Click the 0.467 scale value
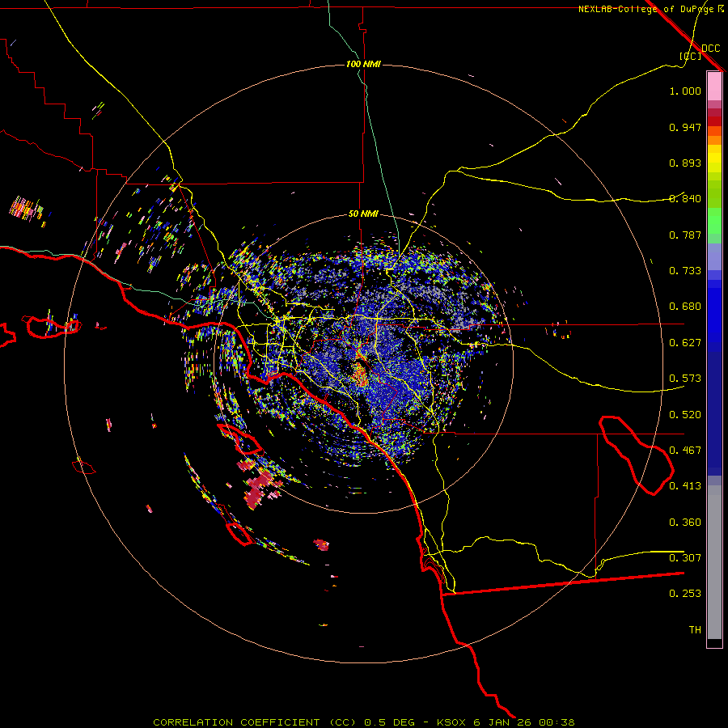The width and height of the screenshot is (728, 728). point(685,450)
